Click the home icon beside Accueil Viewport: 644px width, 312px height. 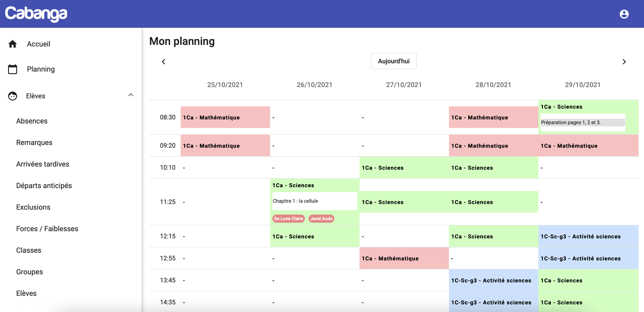coord(13,44)
